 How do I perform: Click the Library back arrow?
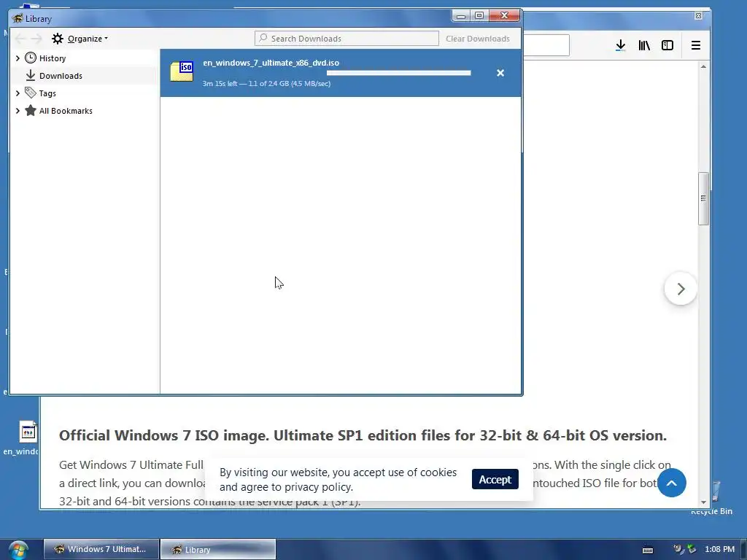(x=20, y=39)
